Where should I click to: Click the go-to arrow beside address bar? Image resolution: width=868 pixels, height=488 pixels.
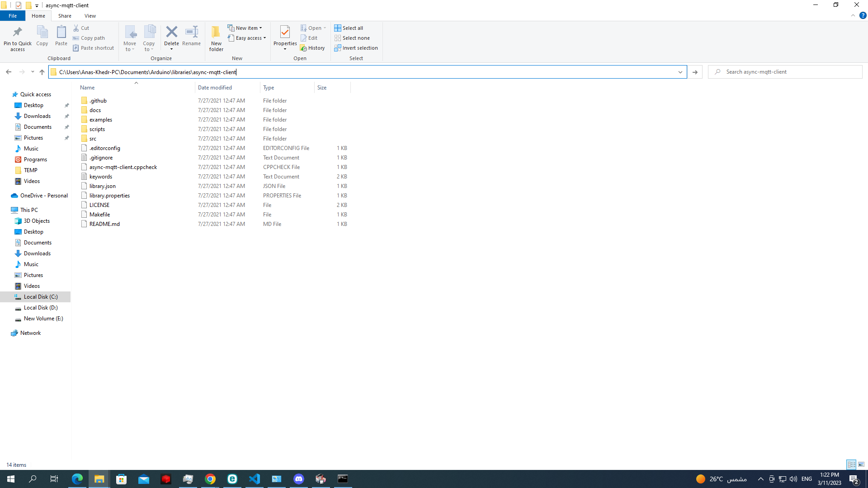pos(695,72)
